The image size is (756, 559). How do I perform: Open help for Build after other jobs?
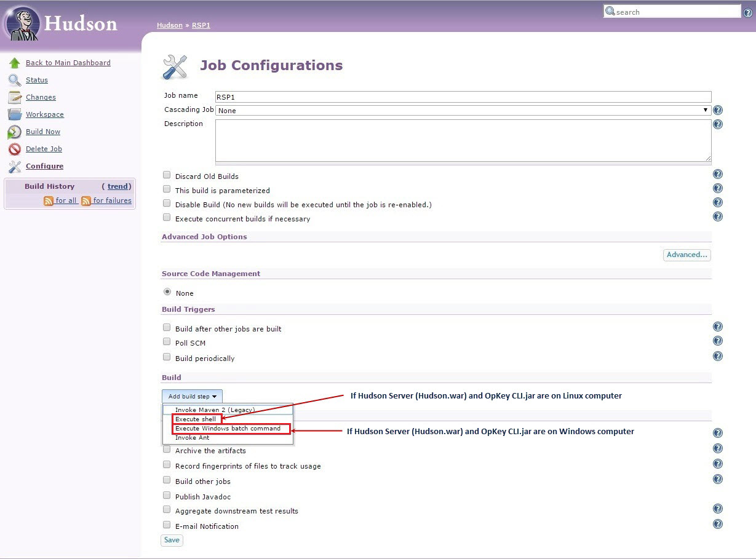click(x=718, y=327)
